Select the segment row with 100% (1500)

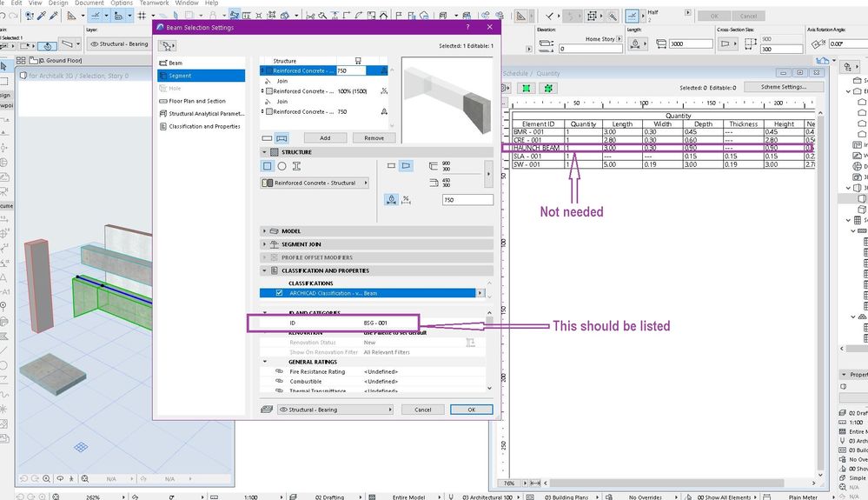tap(324, 91)
